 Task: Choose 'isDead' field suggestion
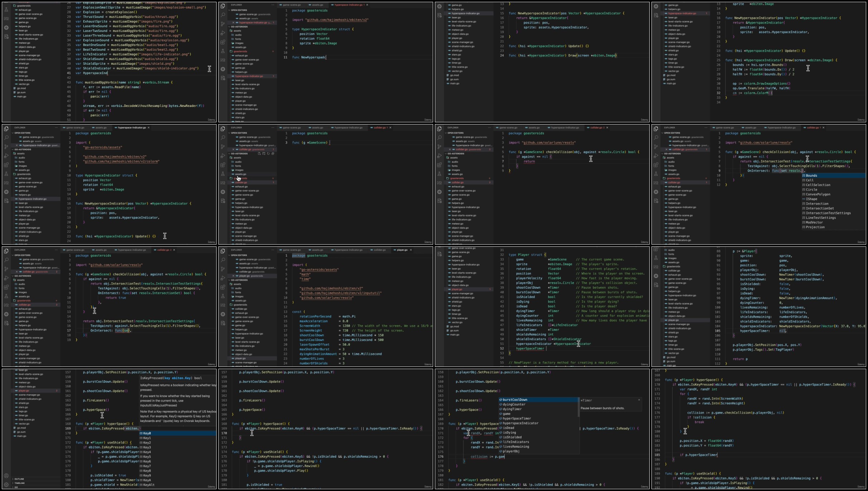[538, 428]
